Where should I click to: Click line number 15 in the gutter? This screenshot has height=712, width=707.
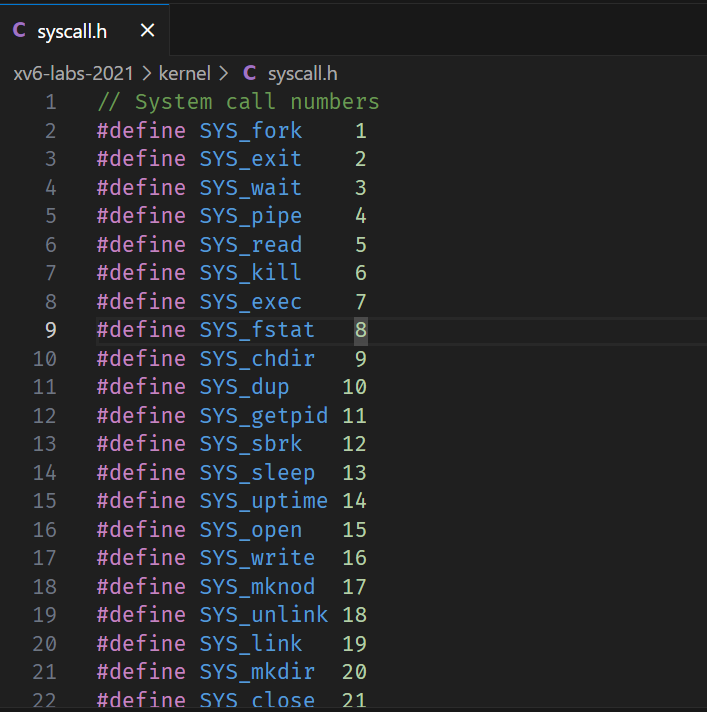44,501
